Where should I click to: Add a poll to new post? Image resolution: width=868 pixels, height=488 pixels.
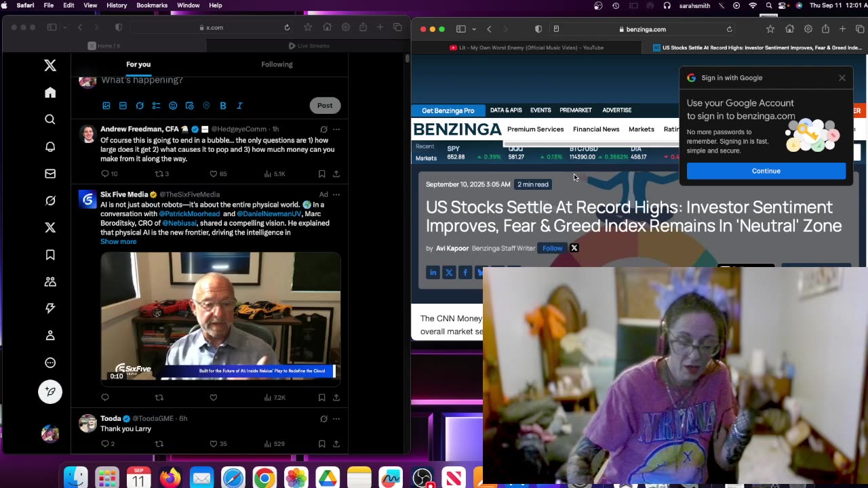pos(156,106)
